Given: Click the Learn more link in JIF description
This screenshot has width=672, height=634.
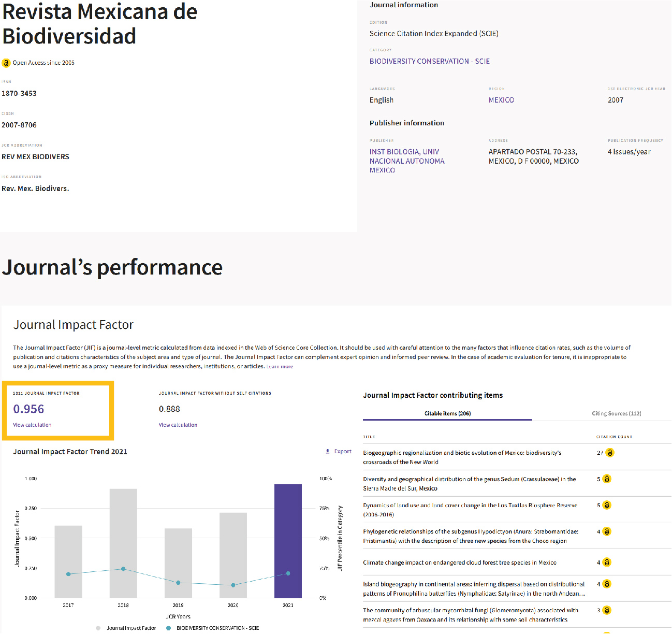Looking at the screenshot, I should click(280, 367).
